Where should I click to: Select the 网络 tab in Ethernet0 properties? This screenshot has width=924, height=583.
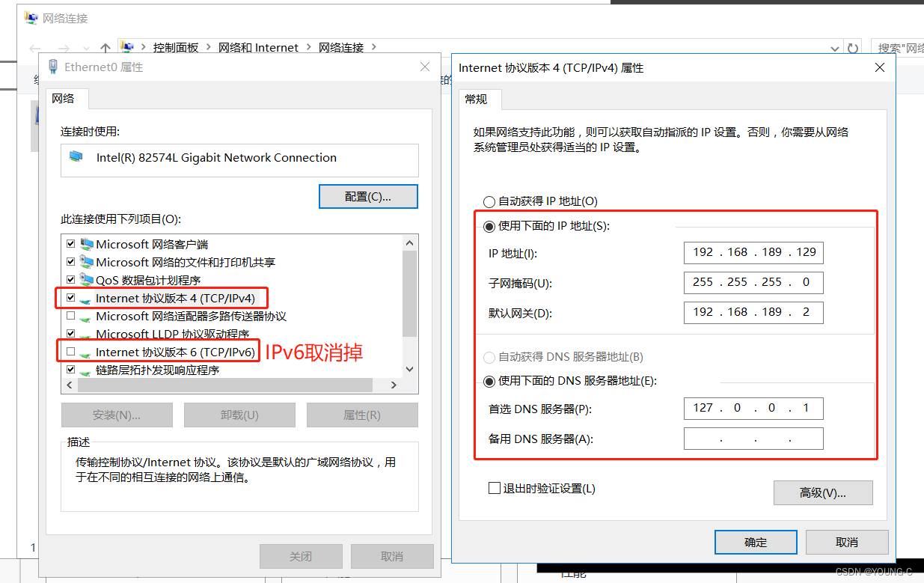[64, 98]
